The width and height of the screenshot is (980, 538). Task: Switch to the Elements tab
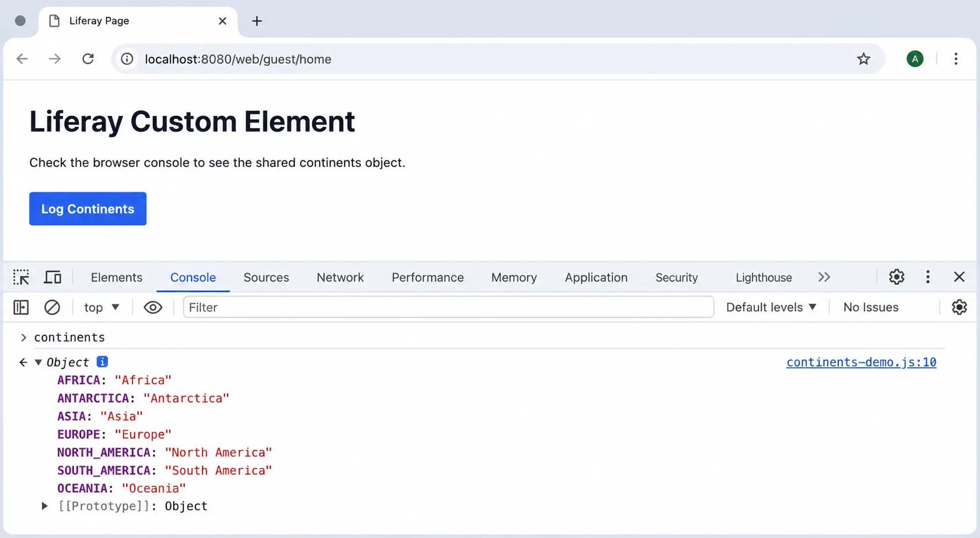pos(116,277)
